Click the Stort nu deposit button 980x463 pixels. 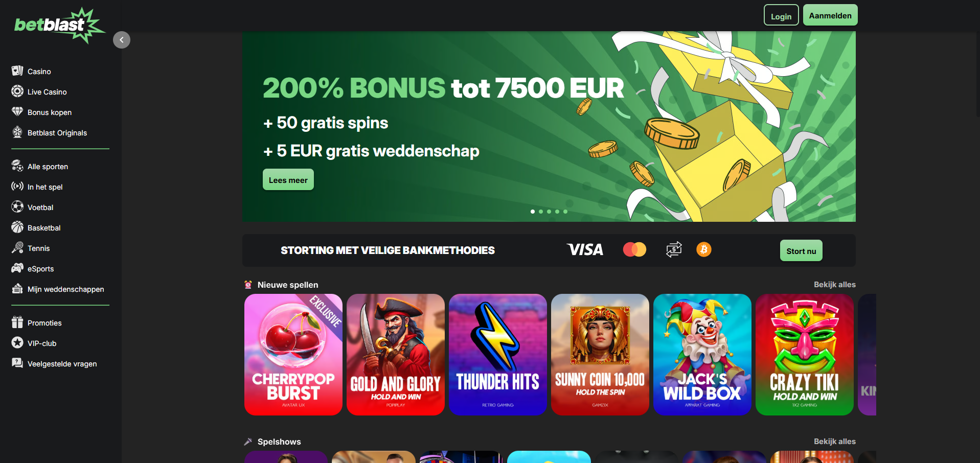click(801, 251)
